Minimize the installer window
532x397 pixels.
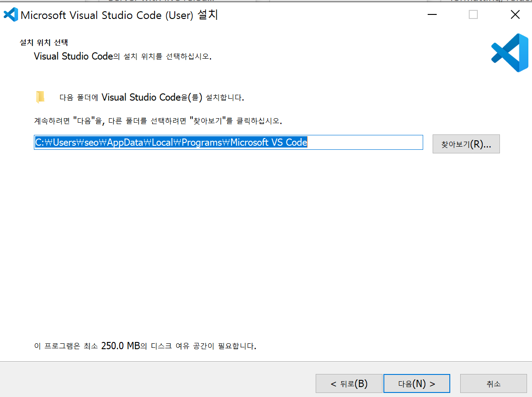432,14
